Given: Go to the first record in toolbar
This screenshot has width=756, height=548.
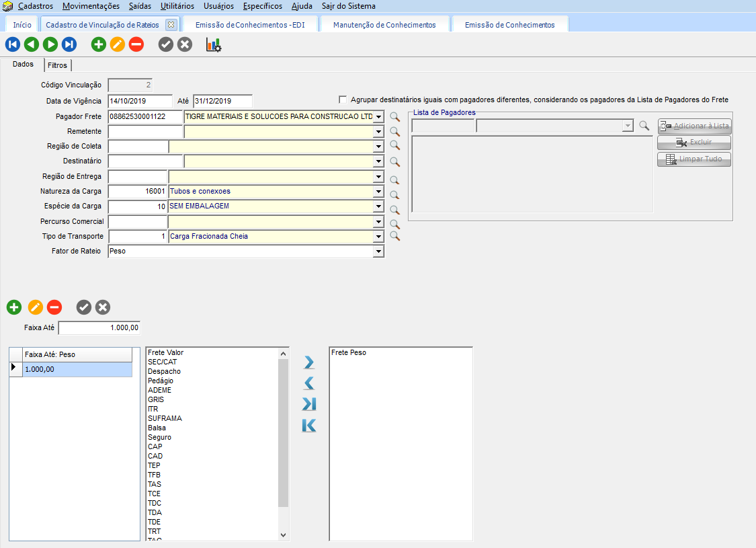Looking at the screenshot, I should [x=13, y=45].
